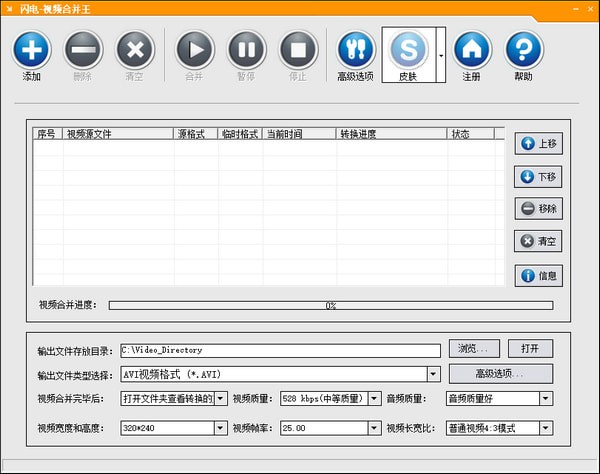Viewport: 600px width, 474px height.
Task: Expand the 皮肤 skin dropdown arrow
Action: pos(441,55)
